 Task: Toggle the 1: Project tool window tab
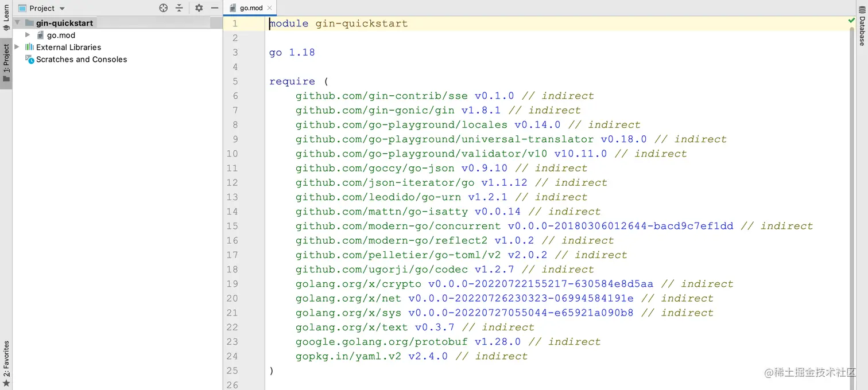[6, 63]
